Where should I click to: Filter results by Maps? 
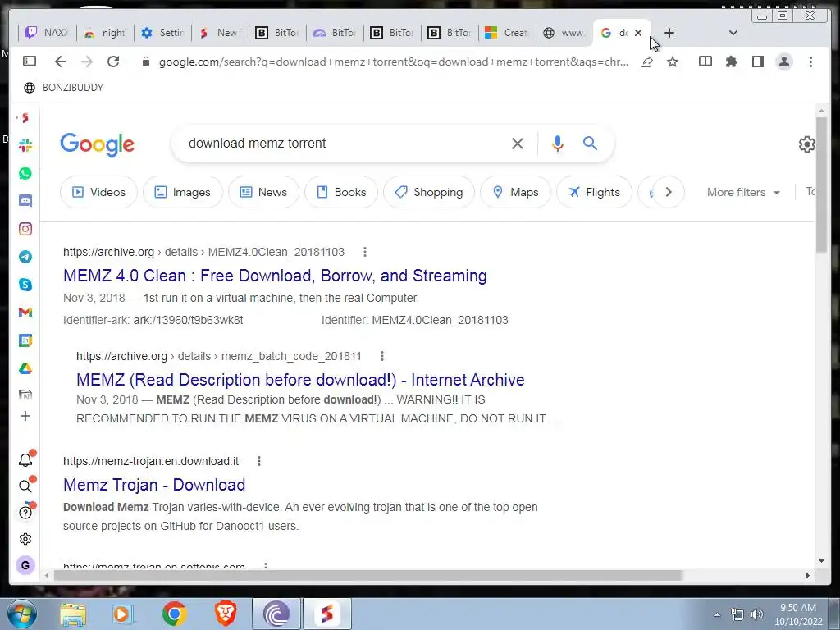515,192
